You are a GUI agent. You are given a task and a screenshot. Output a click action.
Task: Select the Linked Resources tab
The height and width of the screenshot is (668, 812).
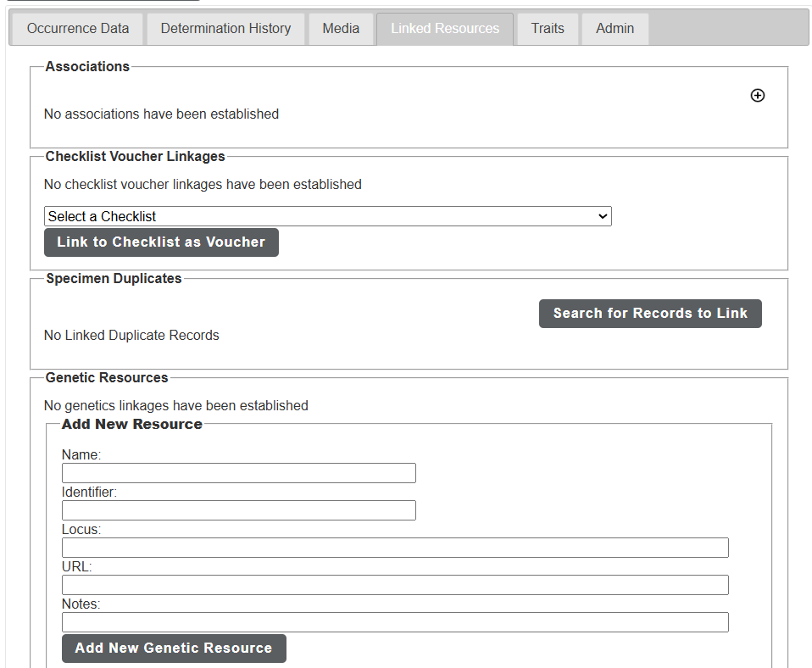pyautogui.click(x=444, y=28)
